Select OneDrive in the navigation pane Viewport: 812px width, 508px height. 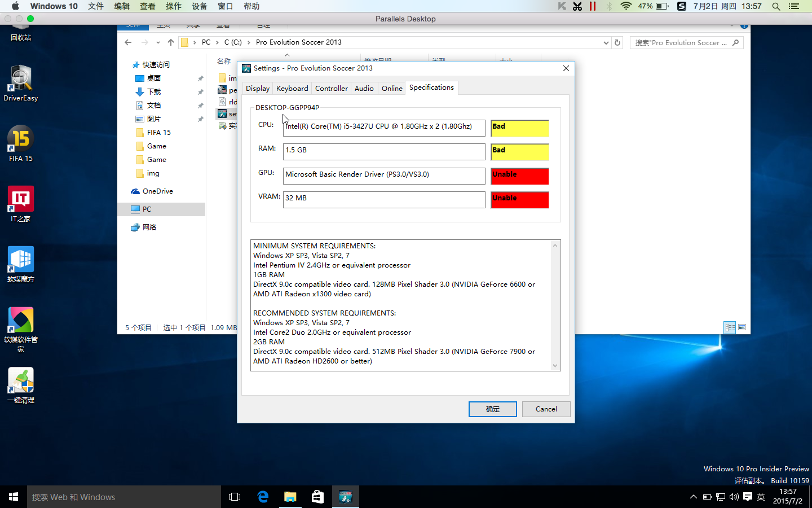pyautogui.click(x=158, y=191)
